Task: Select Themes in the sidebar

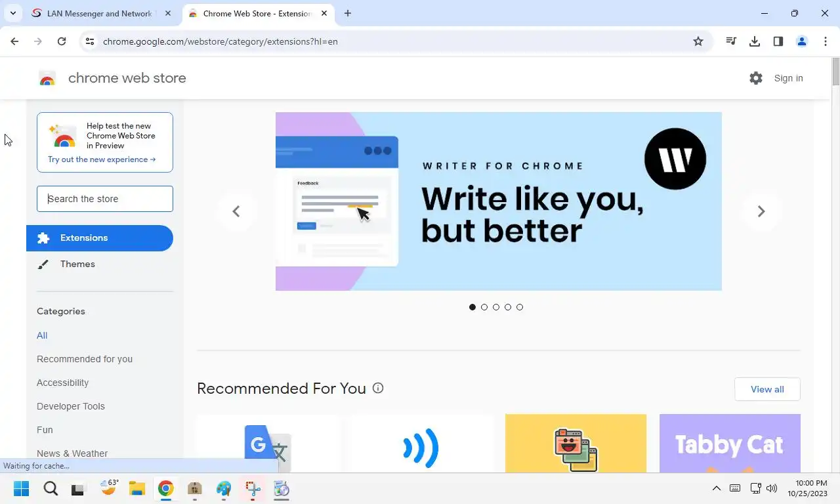Action: click(x=77, y=264)
